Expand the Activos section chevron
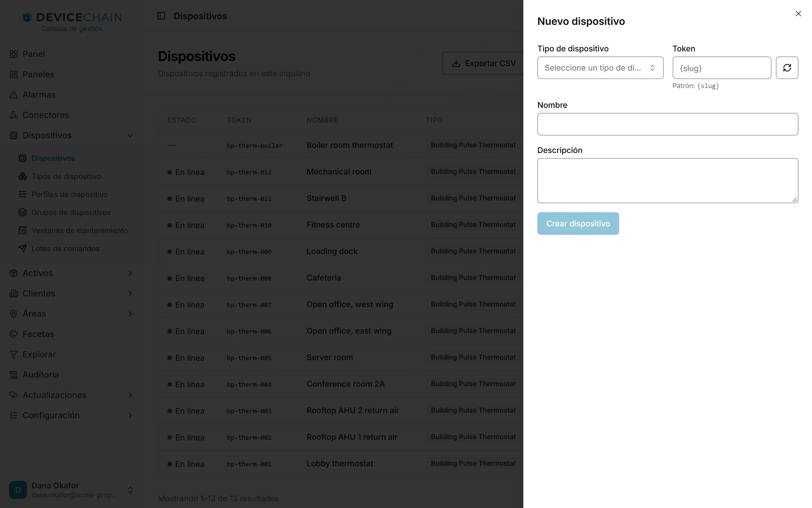812x508 pixels. 130,273
